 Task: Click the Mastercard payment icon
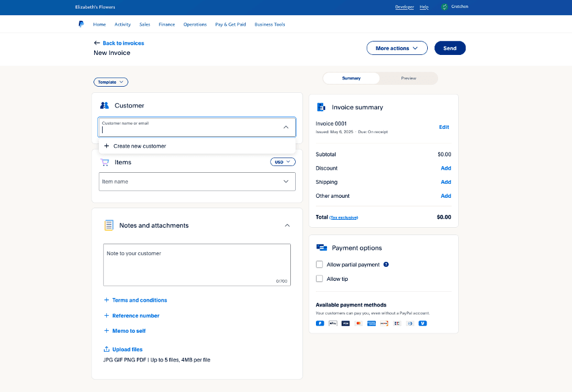click(358, 324)
